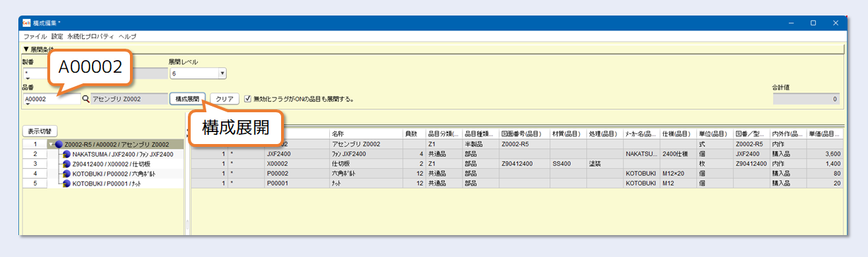Click the unit price cell 80
868x257 pixels.
point(824,173)
